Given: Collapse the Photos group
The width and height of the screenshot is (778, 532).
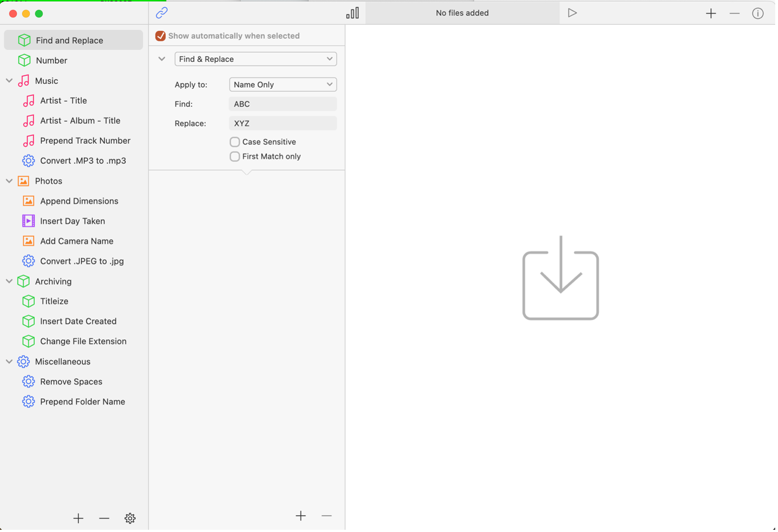Looking at the screenshot, I should (x=10, y=181).
